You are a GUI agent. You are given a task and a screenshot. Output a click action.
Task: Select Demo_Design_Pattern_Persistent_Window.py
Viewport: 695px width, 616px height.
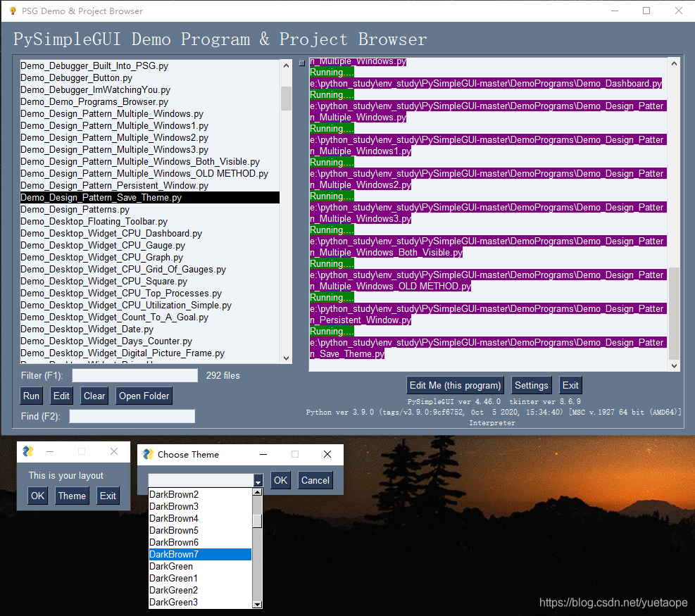click(x=150, y=186)
